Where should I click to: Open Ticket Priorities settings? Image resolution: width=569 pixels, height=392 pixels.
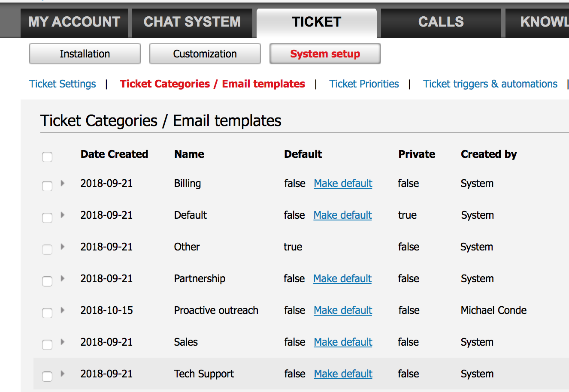(x=364, y=84)
